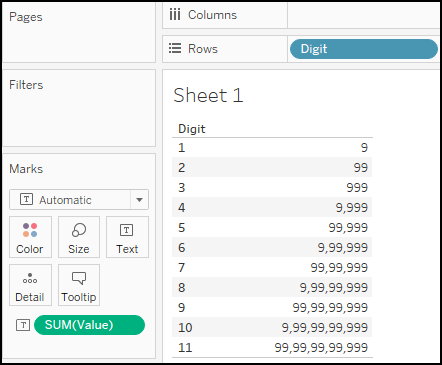
Task: Click the Digit pill on Rows
Action: pyautogui.click(x=364, y=49)
